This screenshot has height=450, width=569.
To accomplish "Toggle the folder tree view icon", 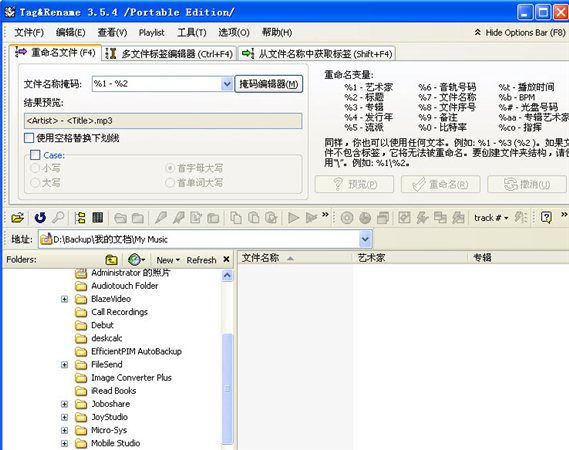I will 80,218.
